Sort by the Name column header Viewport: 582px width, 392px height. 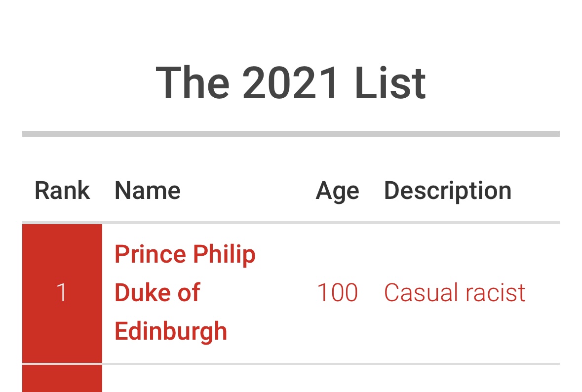click(x=148, y=191)
